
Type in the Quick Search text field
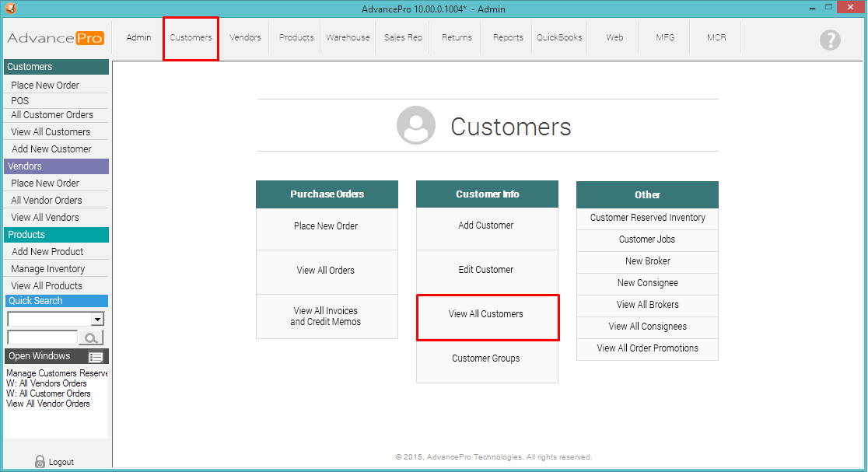[42, 337]
